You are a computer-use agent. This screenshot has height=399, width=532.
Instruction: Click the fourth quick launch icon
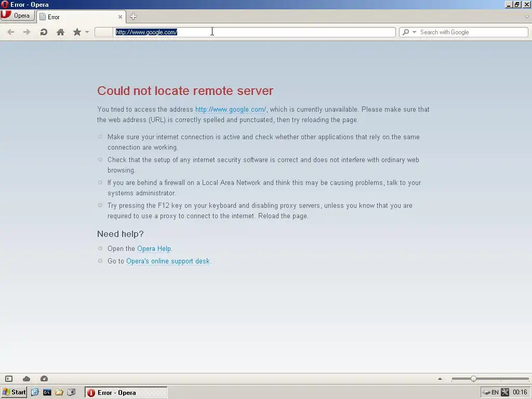tap(71, 392)
